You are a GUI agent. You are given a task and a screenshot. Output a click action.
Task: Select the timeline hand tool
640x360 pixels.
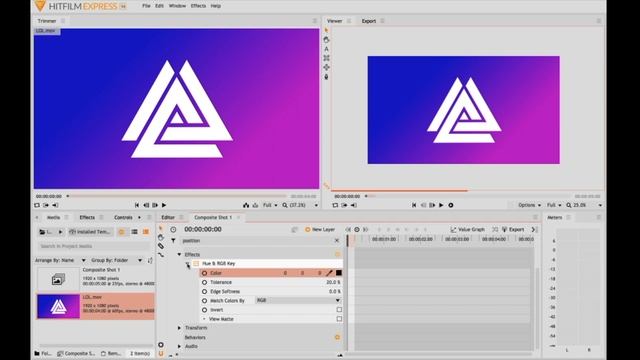click(161, 237)
